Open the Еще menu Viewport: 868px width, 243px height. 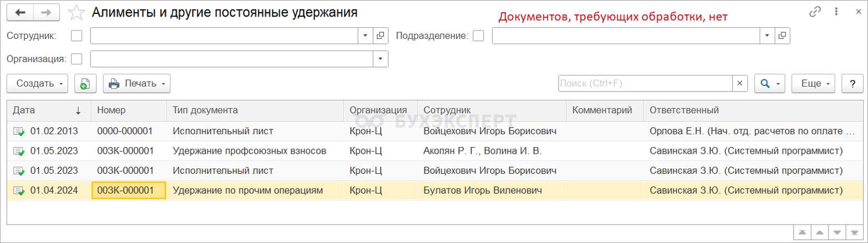click(x=814, y=83)
